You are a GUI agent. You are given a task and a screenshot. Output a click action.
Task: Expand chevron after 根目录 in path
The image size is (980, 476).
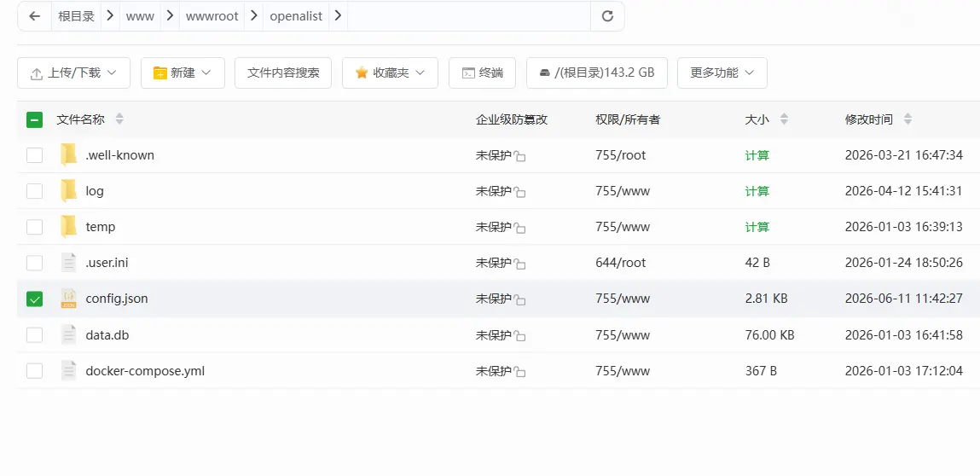tap(110, 16)
